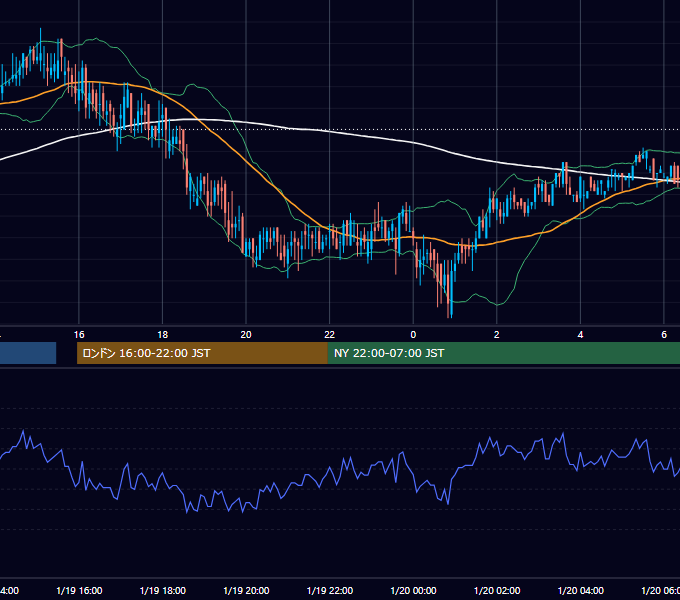Viewport: 680px width, 600px height.
Task: Click the 6 hour label on price chart axis
Action: click(664, 335)
